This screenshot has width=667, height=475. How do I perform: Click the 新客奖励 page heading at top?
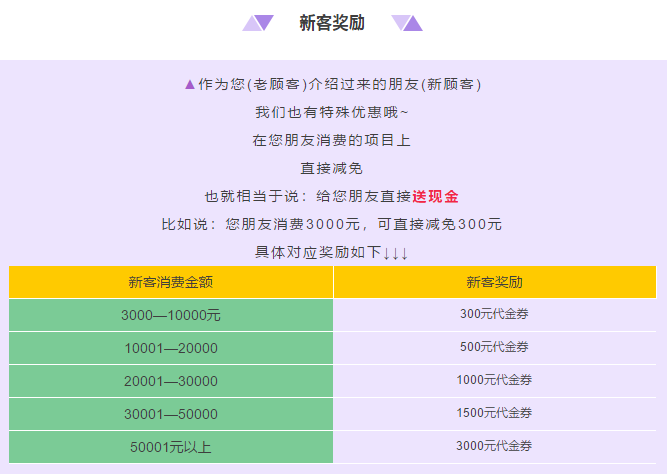332,23
